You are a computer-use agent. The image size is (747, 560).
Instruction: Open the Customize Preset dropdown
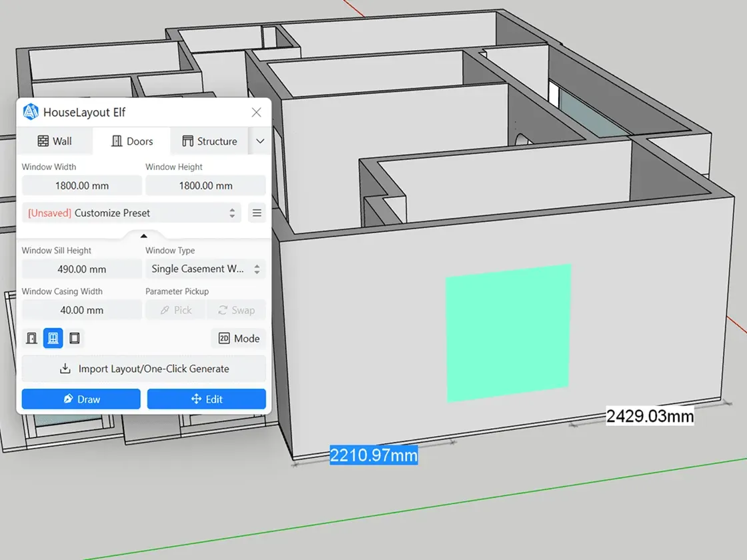click(131, 213)
